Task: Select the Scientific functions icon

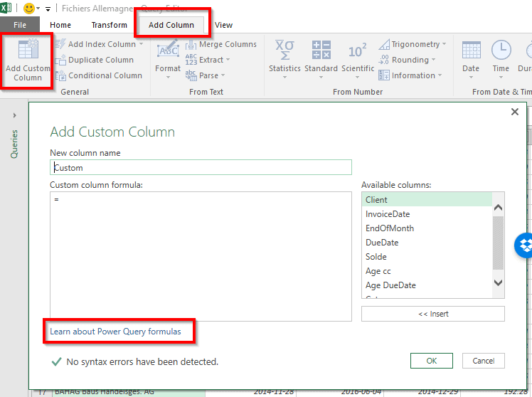Action: 357,51
